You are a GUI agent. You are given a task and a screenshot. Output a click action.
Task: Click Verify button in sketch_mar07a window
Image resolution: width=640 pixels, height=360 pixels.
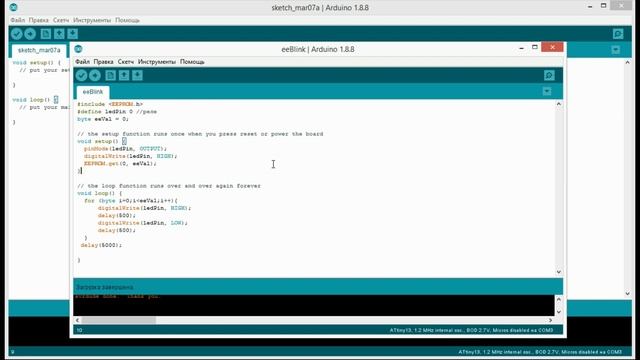(x=17, y=34)
